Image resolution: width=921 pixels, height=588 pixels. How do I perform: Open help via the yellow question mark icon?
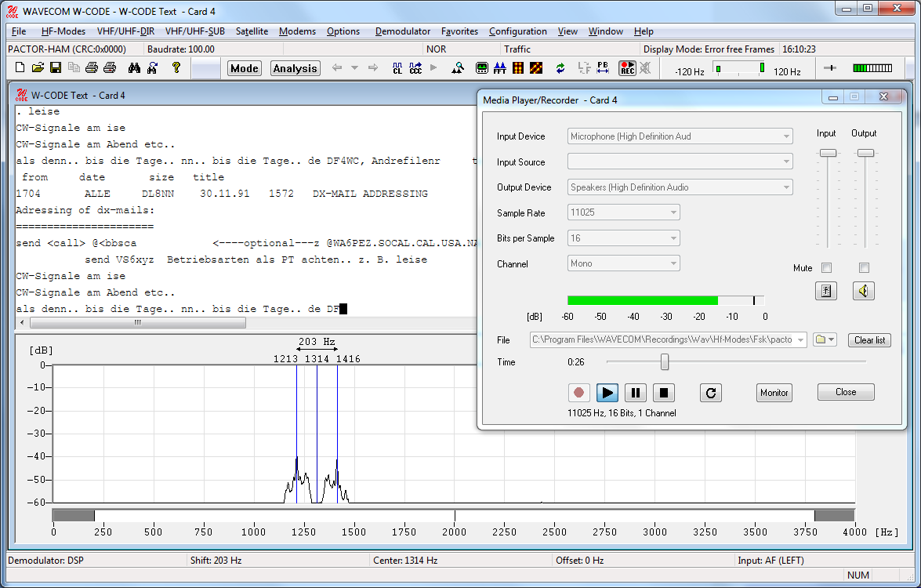[x=176, y=68]
